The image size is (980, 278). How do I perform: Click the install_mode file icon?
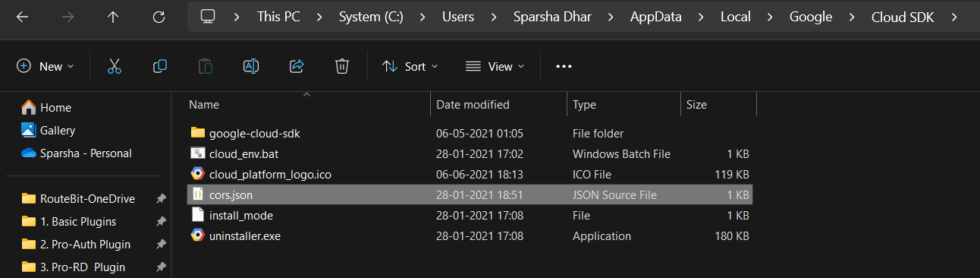pos(198,215)
